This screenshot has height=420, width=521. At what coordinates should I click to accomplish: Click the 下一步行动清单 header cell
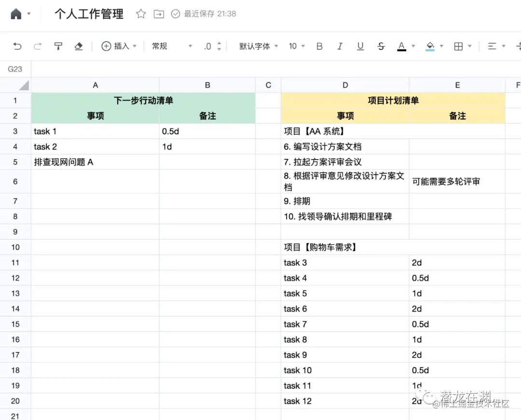point(143,100)
